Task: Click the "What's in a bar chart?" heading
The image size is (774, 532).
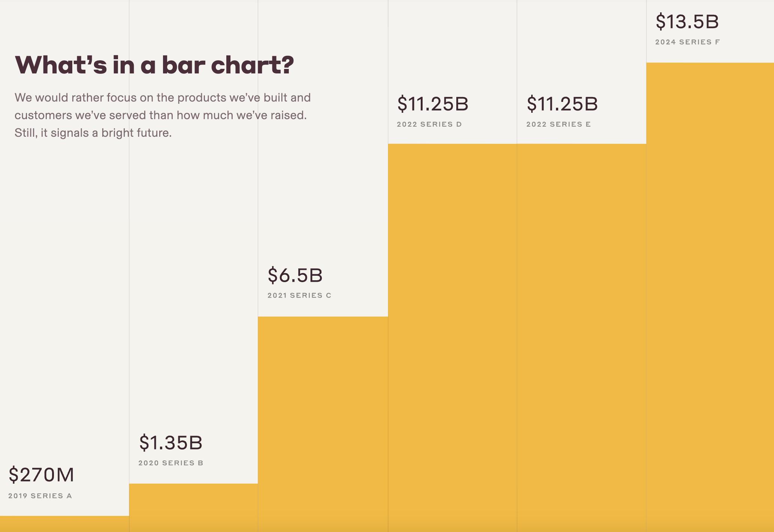Action: pyautogui.click(x=154, y=65)
